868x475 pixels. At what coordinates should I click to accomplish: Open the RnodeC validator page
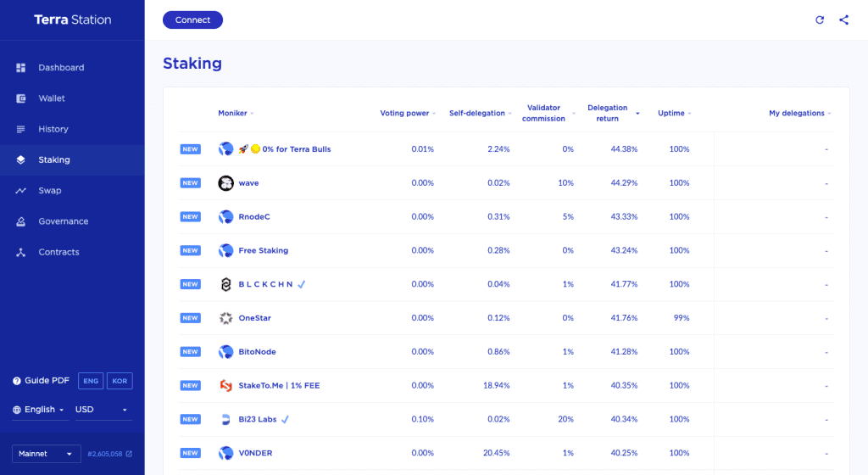coord(254,216)
